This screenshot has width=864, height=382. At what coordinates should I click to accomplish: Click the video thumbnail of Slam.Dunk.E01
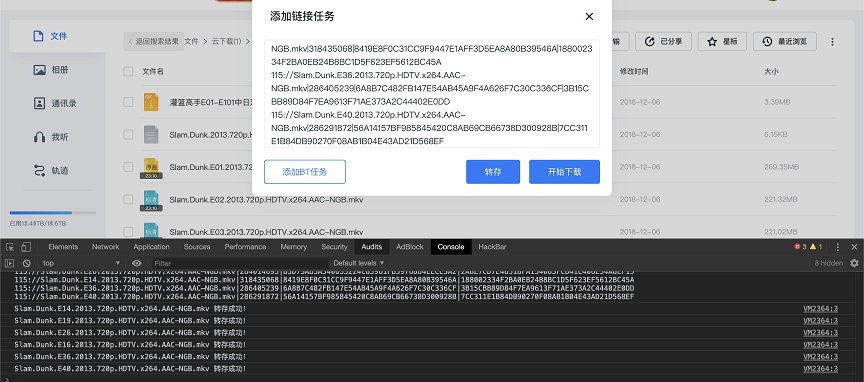tap(151, 168)
